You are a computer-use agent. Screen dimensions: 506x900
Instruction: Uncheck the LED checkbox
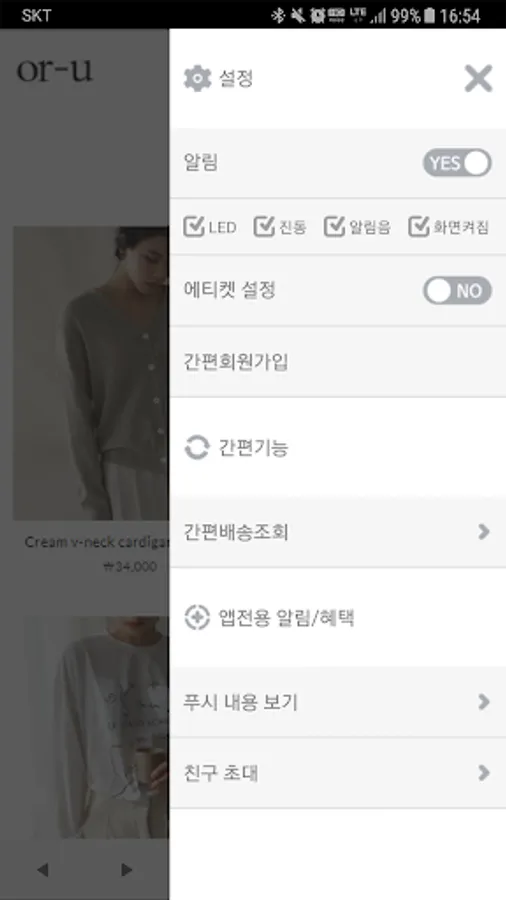point(194,227)
